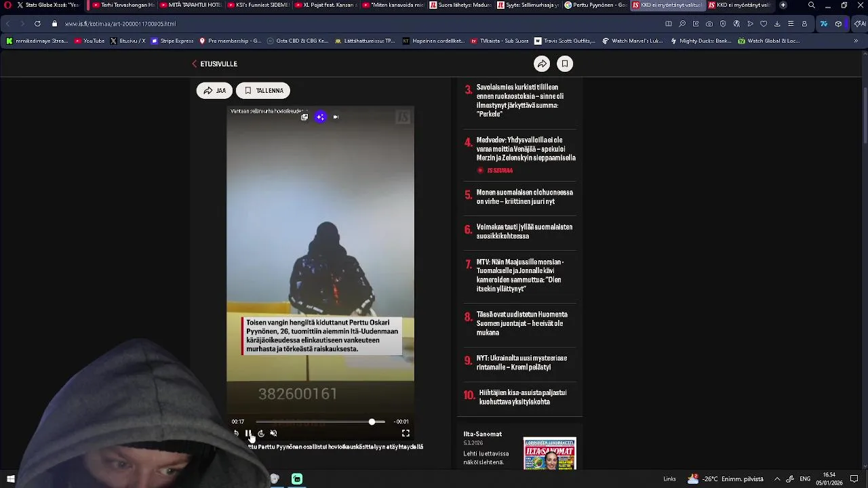Open the TVkaista - Sub Suora bookmark
The height and width of the screenshot is (488, 868).
(x=499, y=41)
